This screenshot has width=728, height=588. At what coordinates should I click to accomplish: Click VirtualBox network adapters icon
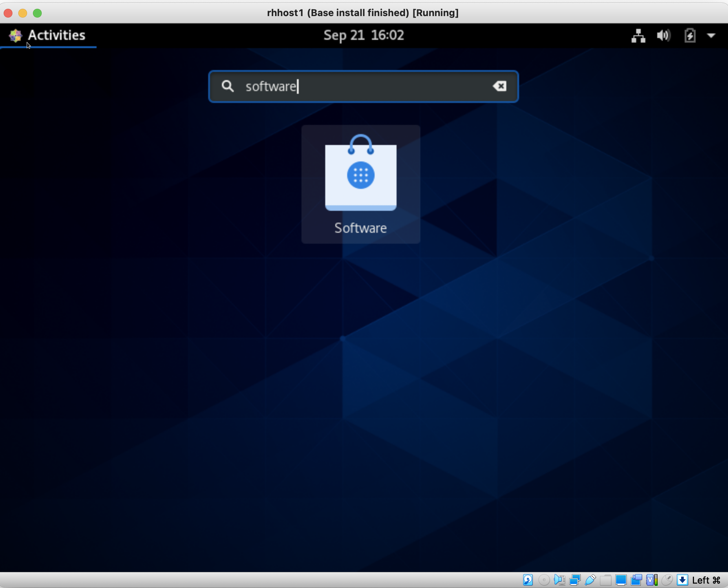click(x=575, y=580)
